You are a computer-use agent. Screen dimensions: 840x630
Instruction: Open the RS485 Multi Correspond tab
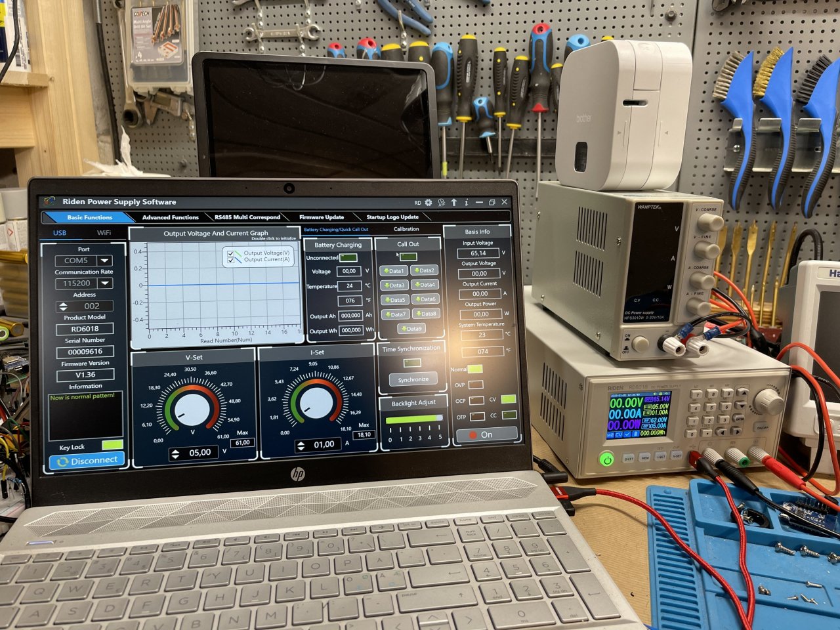point(247,217)
